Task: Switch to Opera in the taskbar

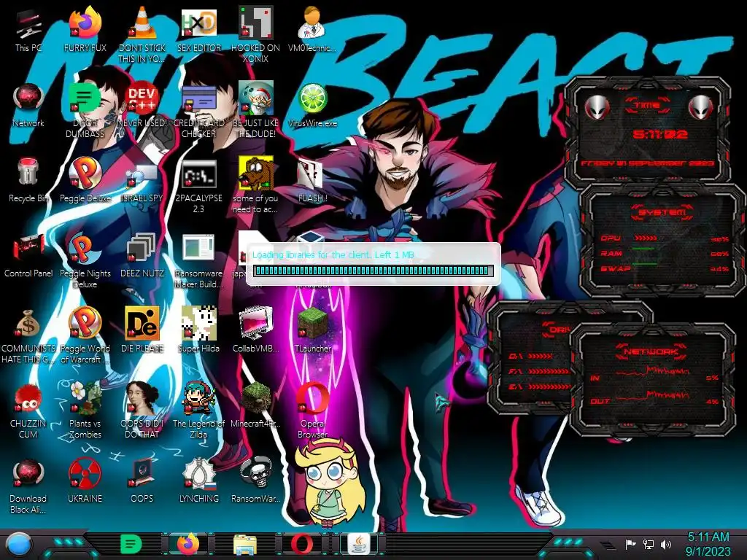Action: click(x=302, y=544)
